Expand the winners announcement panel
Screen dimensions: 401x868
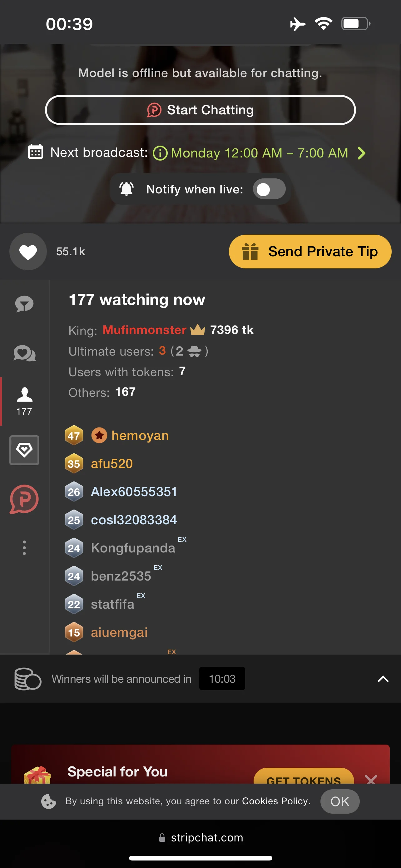[x=383, y=679]
